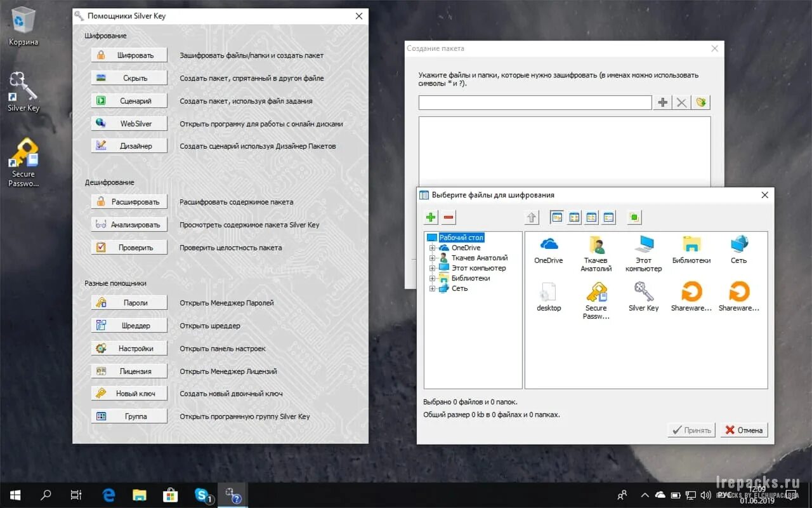The image size is (812, 508).
Task: Click the Сценарий button
Action: 129,100
